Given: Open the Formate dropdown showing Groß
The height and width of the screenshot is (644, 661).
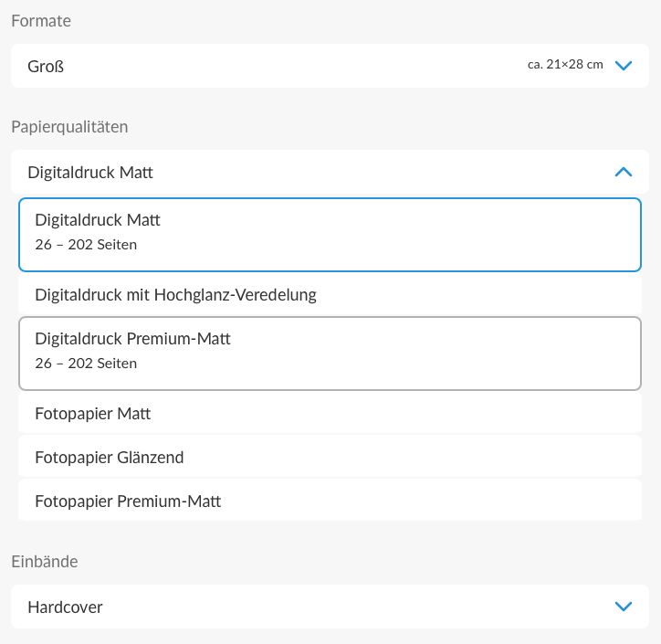Looking at the screenshot, I should point(330,66).
